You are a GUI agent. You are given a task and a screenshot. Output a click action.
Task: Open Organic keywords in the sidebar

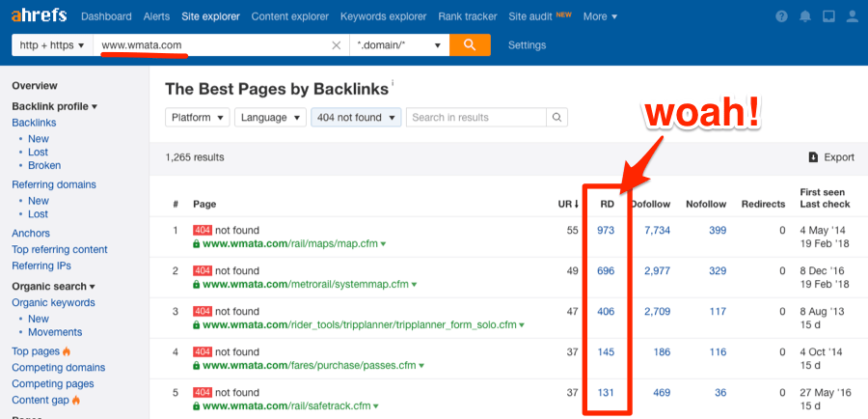[53, 302]
